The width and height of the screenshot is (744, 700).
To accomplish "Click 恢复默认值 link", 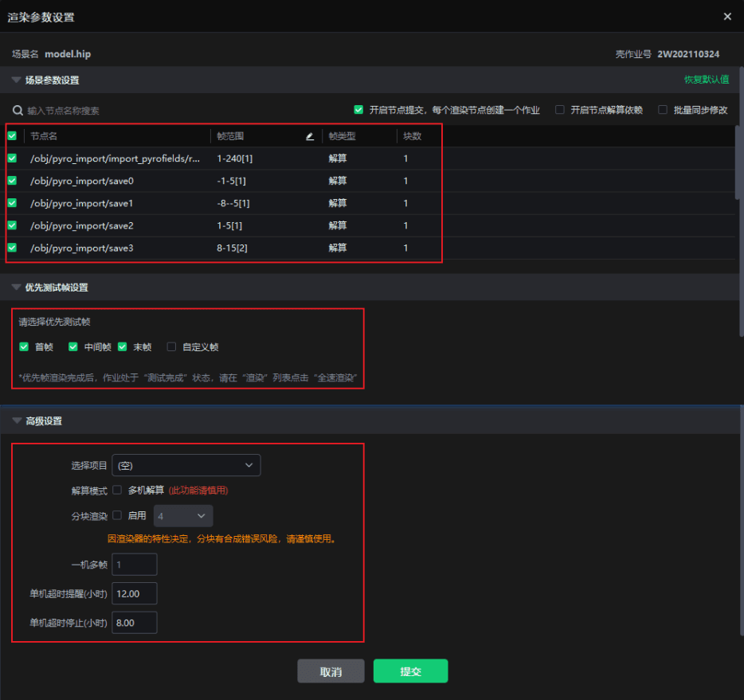I will (x=706, y=80).
